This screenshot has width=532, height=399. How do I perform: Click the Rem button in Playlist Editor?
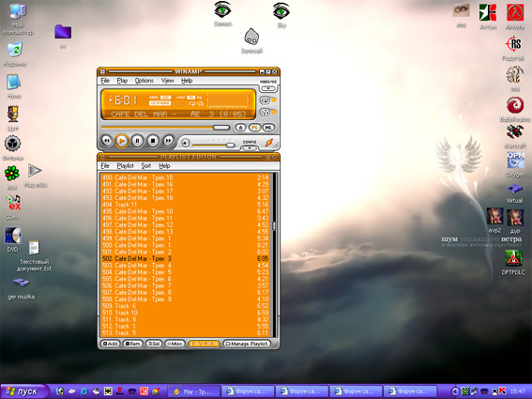click(x=132, y=344)
